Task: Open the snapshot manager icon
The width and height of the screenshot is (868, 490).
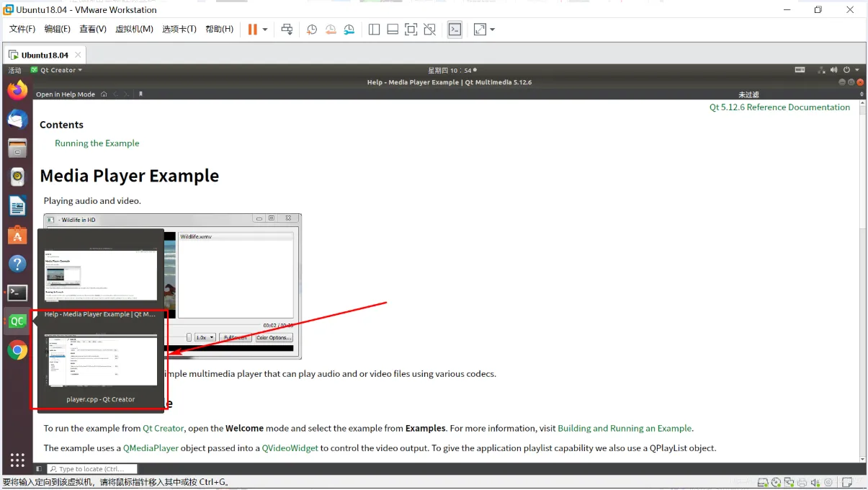Action: [x=349, y=30]
